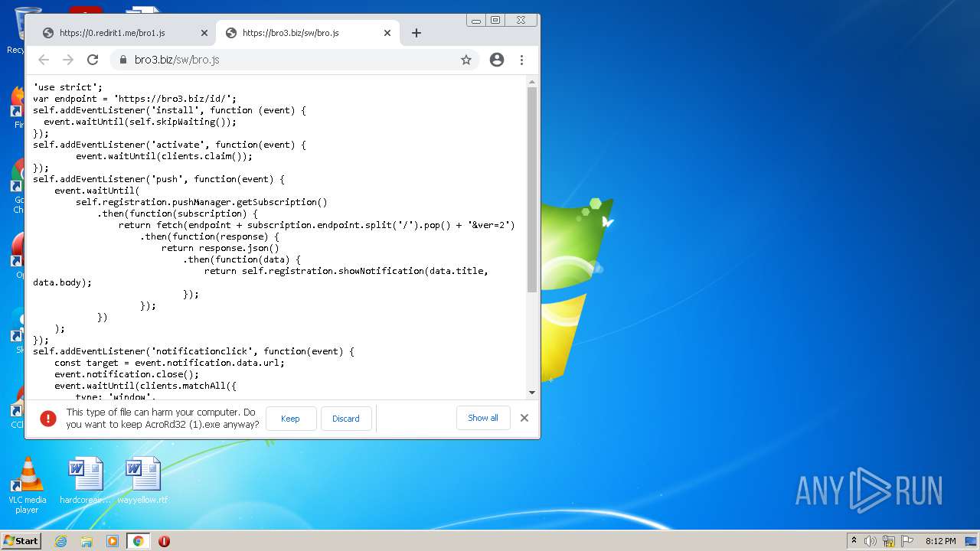This screenshot has width=980, height=551.
Task: Open the Action Center flag icon
Action: tap(907, 541)
